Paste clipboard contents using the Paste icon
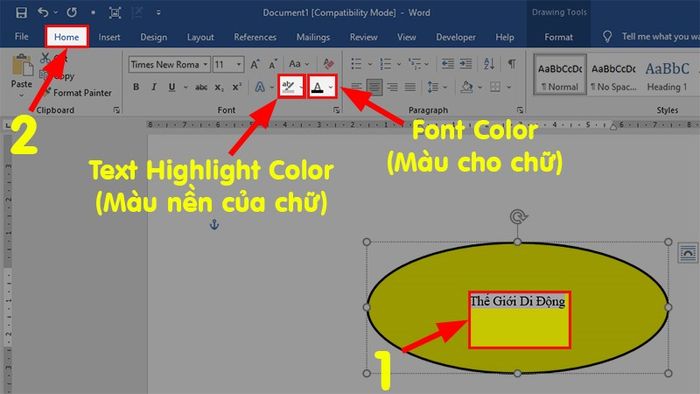The image size is (700, 394). (x=22, y=66)
